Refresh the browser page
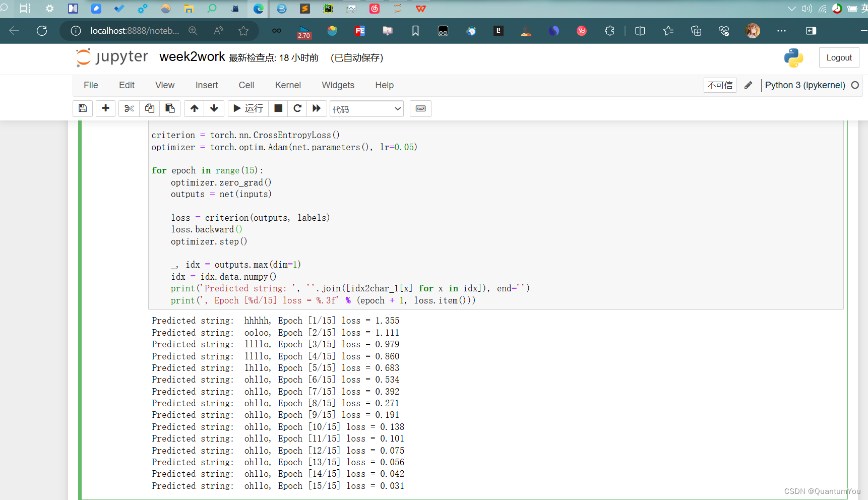Screen dimensions: 868x500 tap(42, 31)
